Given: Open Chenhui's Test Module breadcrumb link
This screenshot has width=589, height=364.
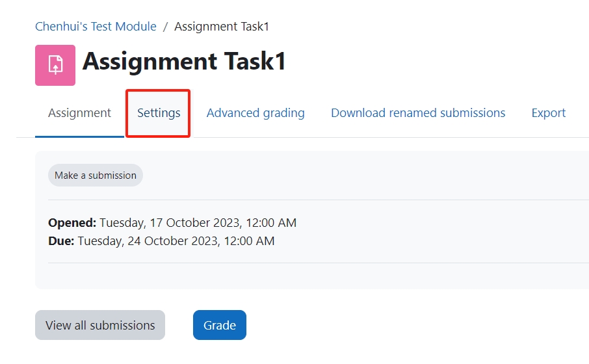Looking at the screenshot, I should coord(96,27).
